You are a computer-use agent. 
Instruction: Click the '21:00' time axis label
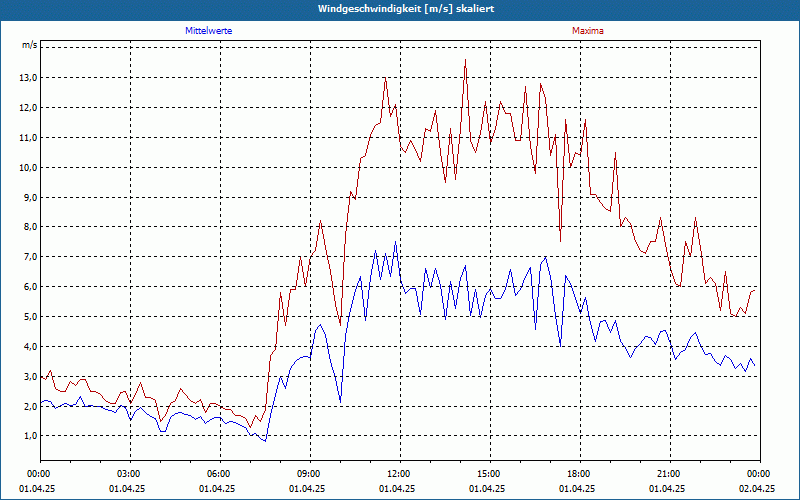[670, 474]
